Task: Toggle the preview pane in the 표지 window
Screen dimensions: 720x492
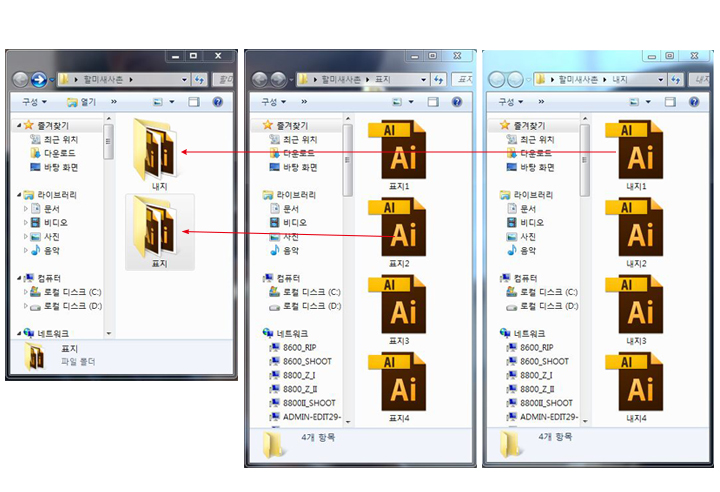Action: (x=432, y=102)
